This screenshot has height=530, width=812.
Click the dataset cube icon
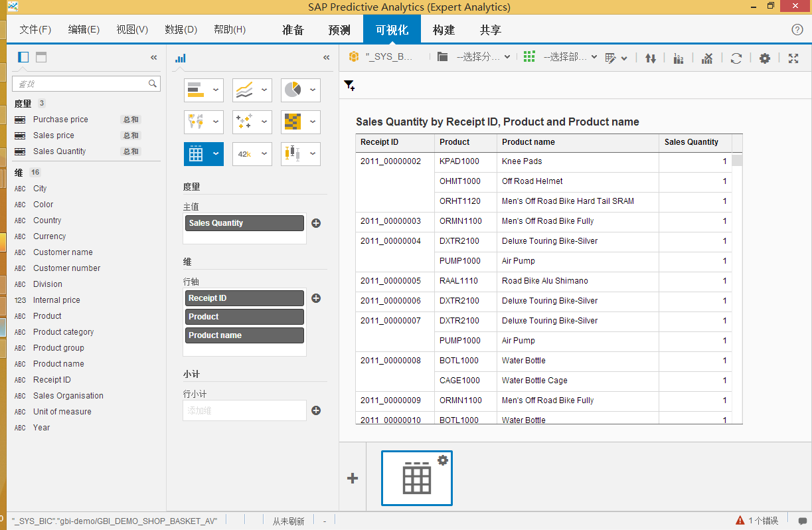[354, 57]
